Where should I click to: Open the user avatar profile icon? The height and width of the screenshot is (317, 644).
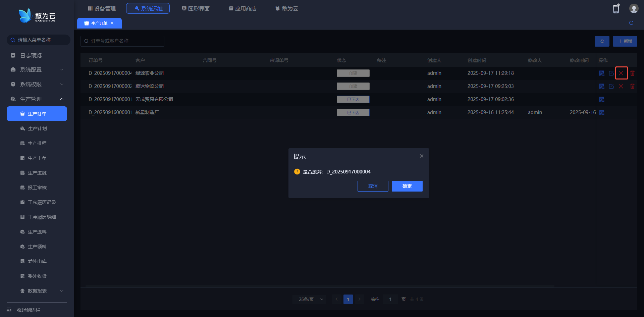point(633,9)
